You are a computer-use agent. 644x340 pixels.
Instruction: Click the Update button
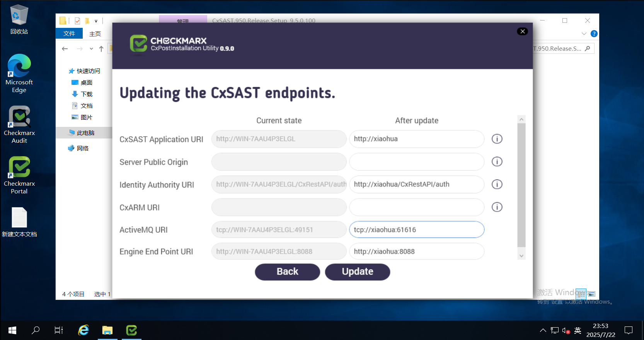click(x=358, y=272)
